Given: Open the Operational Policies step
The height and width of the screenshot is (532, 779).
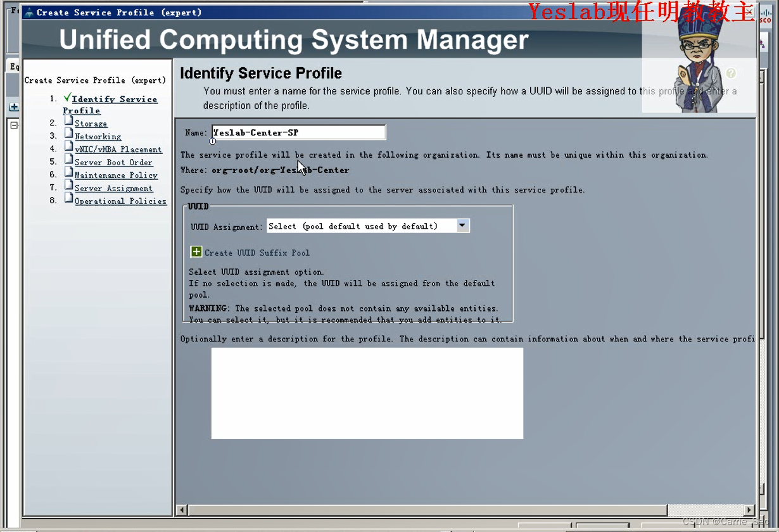Looking at the screenshot, I should tap(120, 201).
